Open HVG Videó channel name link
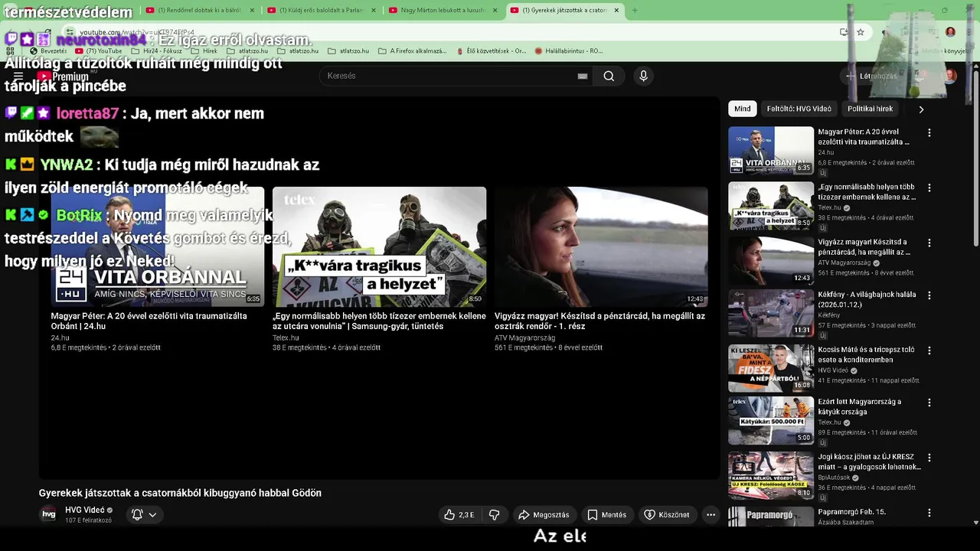The width and height of the screenshot is (980, 551). tap(84, 510)
